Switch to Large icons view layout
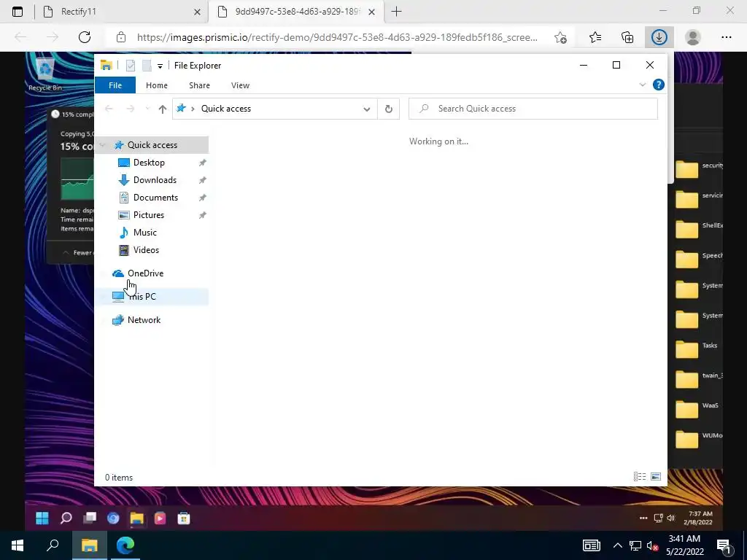This screenshot has width=747, height=560. [656, 477]
